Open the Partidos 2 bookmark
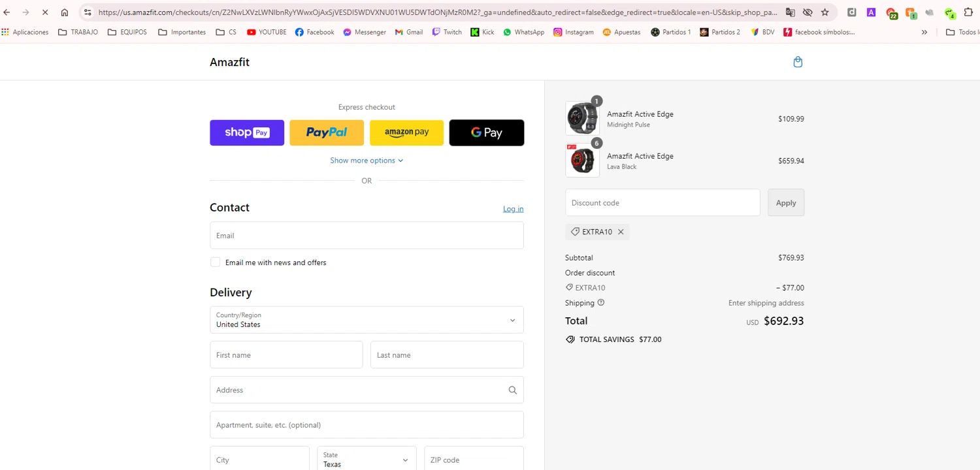Image resolution: width=980 pixels, height=470 pixels. point(720,32)
